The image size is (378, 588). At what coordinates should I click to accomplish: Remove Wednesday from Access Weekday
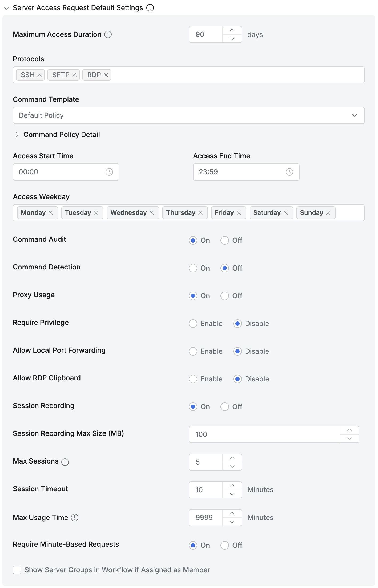152,213
